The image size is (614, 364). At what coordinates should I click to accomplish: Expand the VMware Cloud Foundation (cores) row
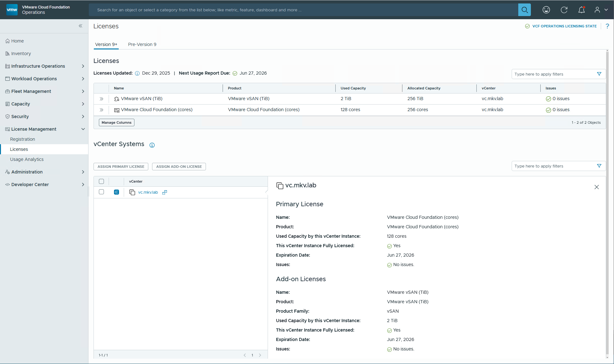click(101, 110)
